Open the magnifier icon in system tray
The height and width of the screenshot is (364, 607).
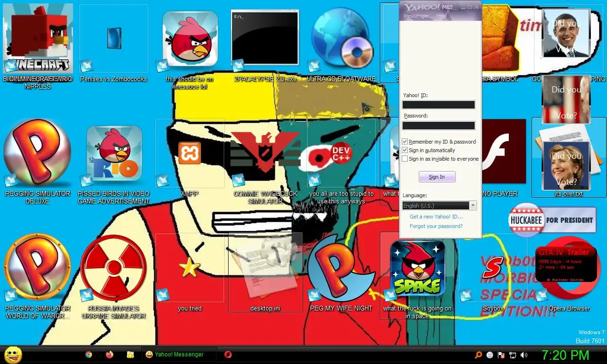(478, 355)
